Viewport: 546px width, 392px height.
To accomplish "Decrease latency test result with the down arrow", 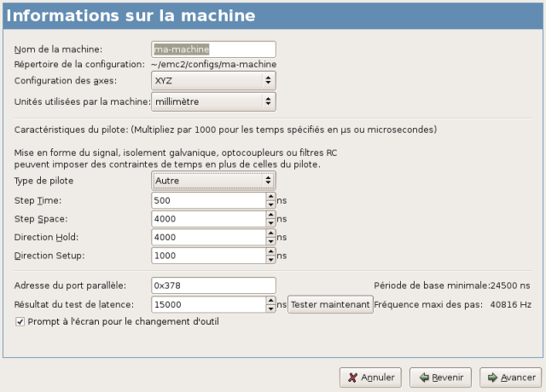I will 270,308.
